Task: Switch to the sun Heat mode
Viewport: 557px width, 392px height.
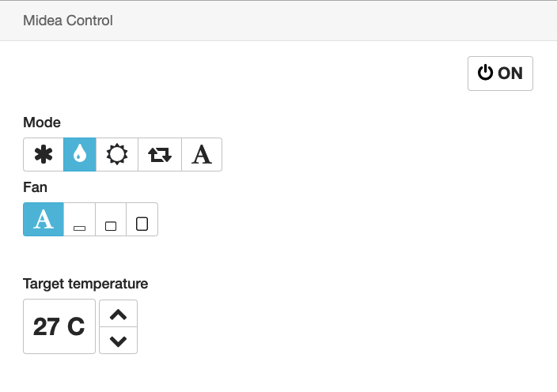Action: (117, 155)
